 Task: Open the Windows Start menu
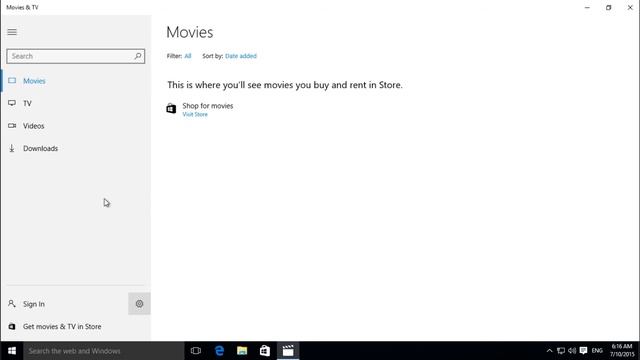tap(12, 351)
